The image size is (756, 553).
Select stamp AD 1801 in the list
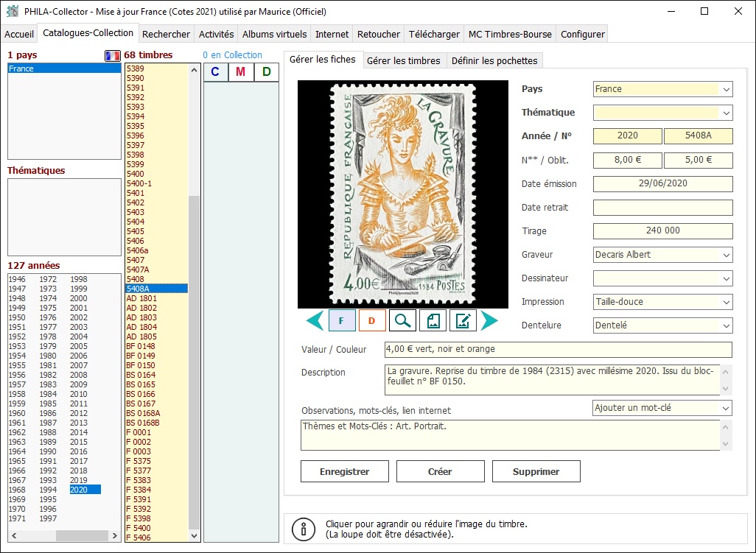pyautogui.click(x=156, y=298)
